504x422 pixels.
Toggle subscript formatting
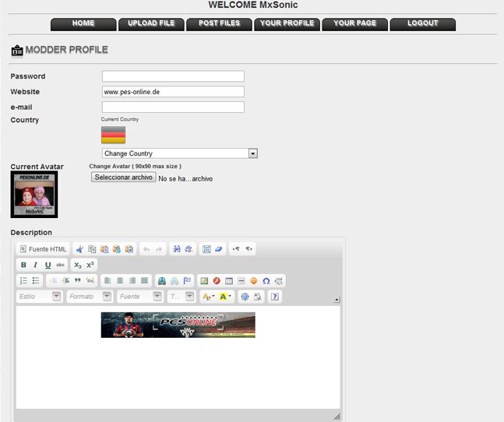pos(78,266)
